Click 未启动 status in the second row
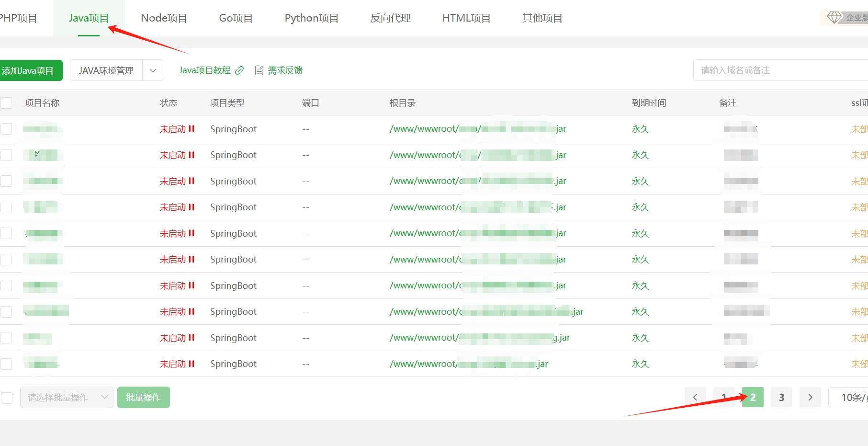The width and height of the screenshot is (868, 446). (x=177, y=155)
